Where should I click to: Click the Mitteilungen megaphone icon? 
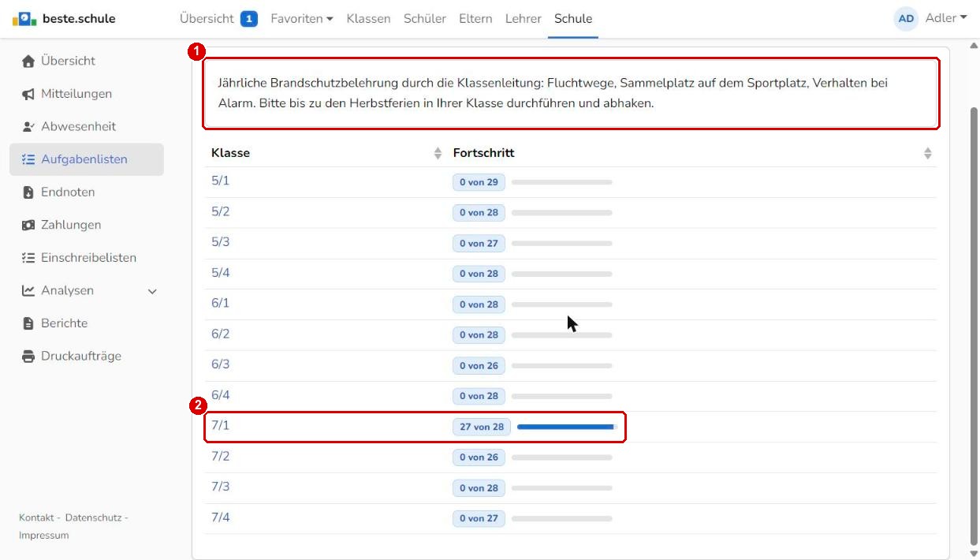tap(28, 94)
